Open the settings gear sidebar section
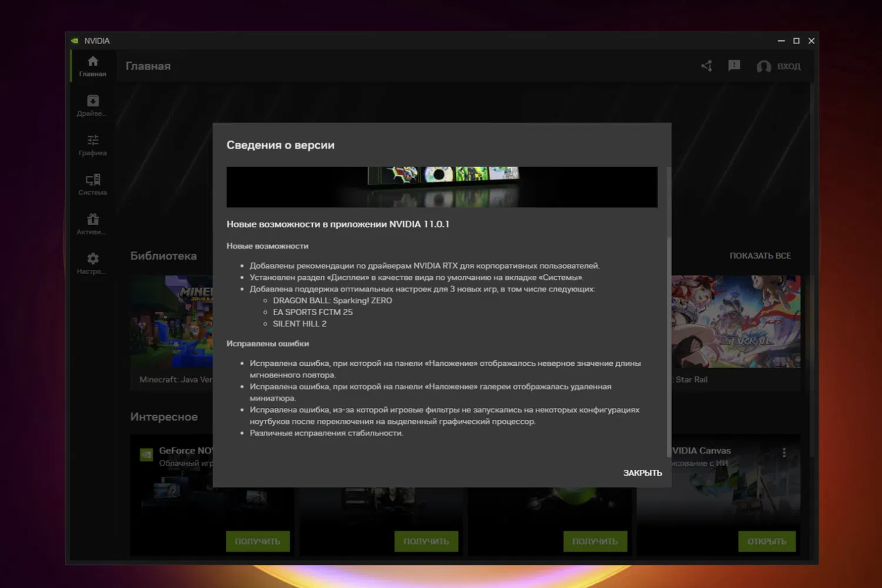The image size is (882, 588). pyautogui.click(x=93, y=263)
